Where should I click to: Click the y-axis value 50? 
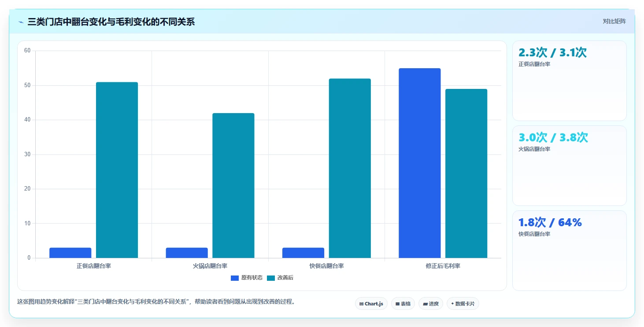point(27,85)
